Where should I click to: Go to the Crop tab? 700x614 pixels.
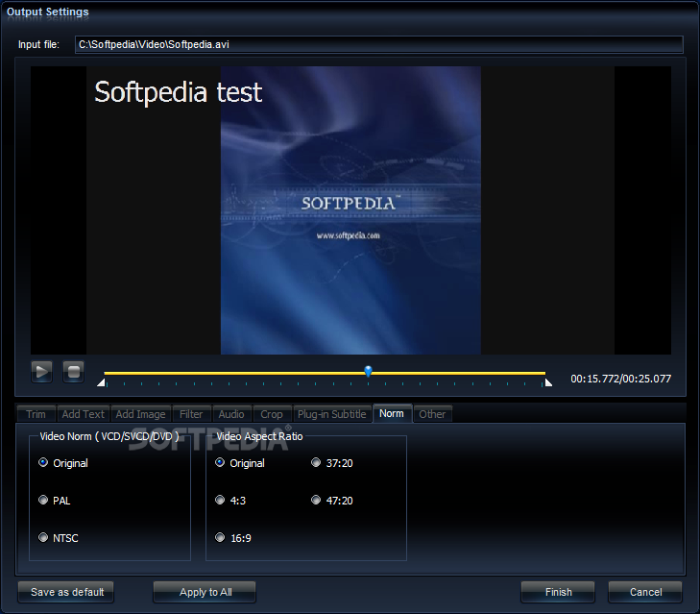point(272,414)
